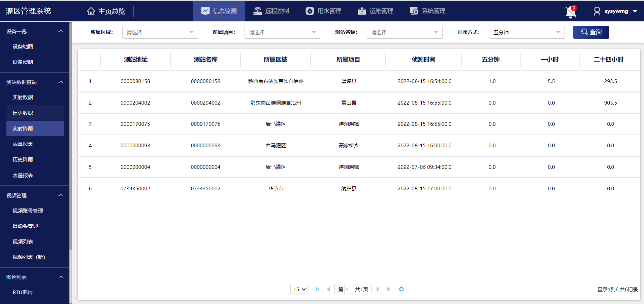Click the page number input field
The width and height of the screenshot is (644, 304).
coord(349,289)
